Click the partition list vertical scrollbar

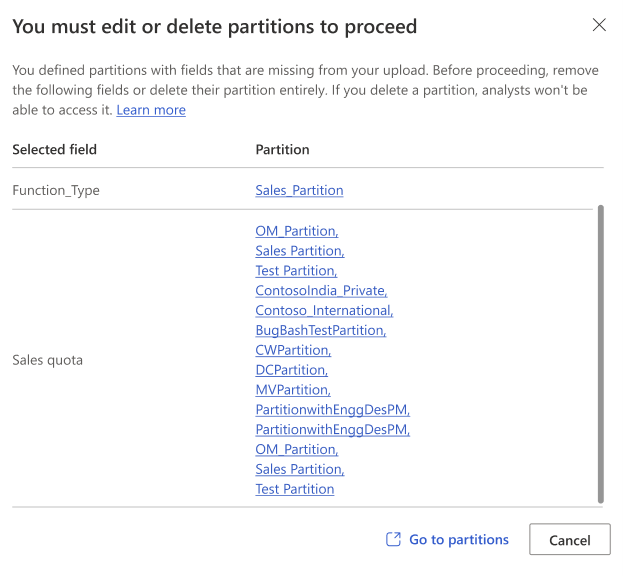(x=601, y=354)
